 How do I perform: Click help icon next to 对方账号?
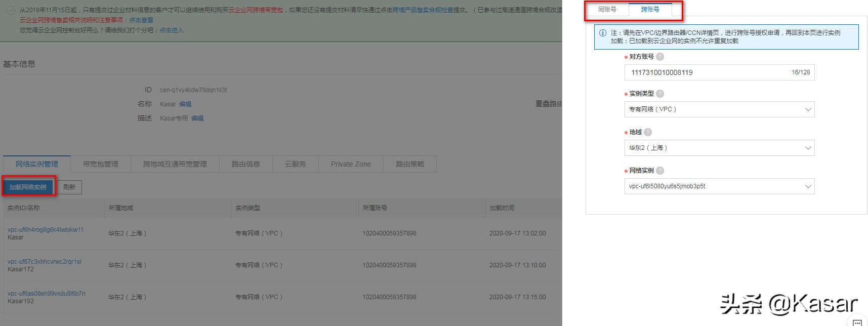coord(660,57)
